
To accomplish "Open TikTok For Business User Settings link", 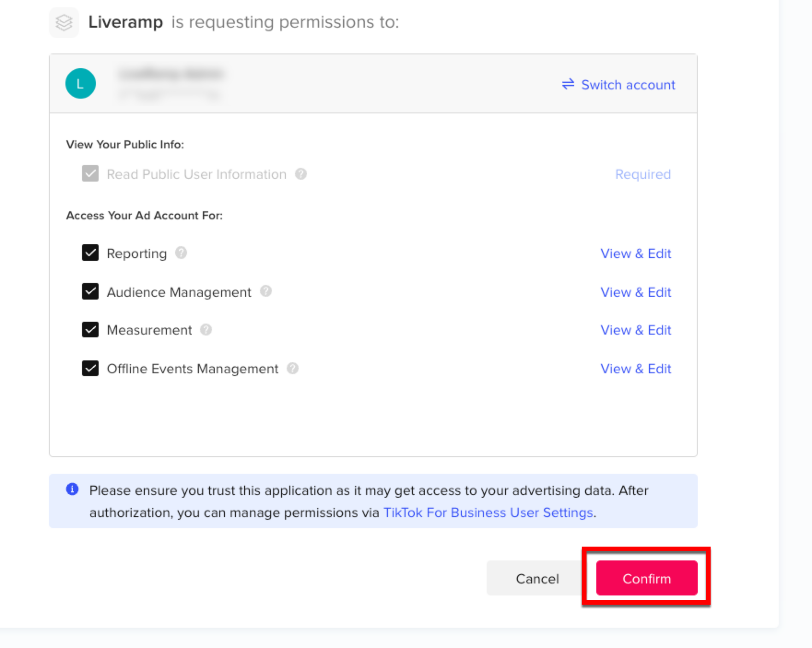I will tap(488, 513).
